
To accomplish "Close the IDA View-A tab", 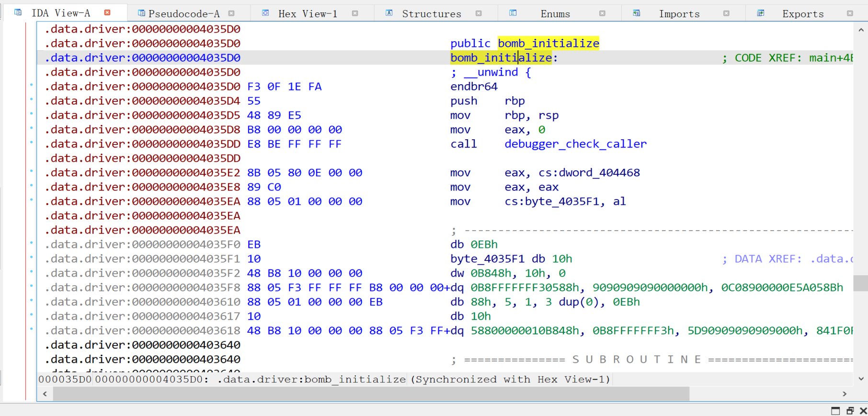I will 107,12.
